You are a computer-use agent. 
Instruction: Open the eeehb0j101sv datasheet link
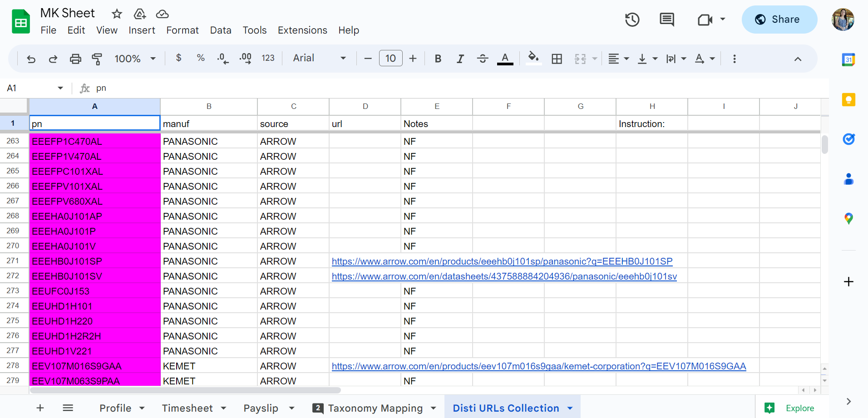tap(504, 276)
